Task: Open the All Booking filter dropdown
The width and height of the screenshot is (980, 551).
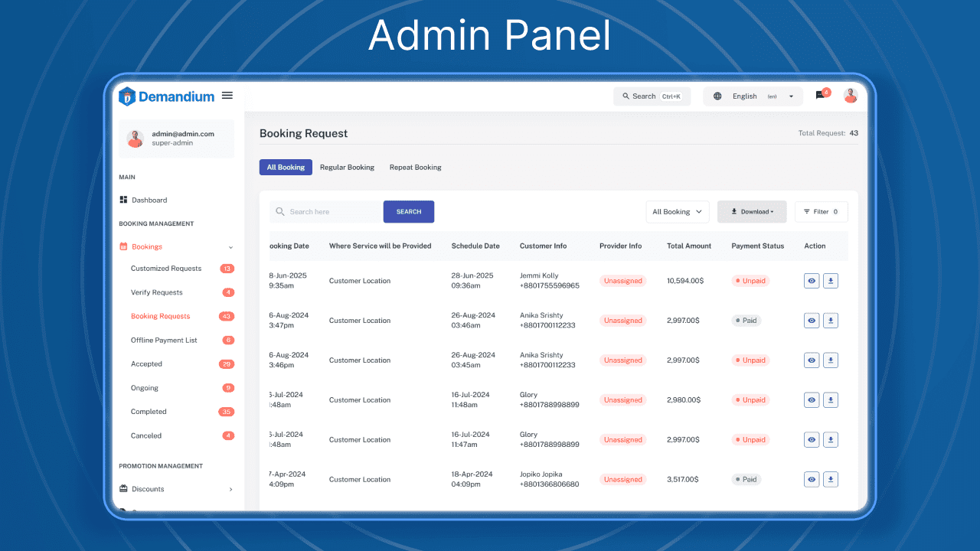Action: [x=677, y=211]
